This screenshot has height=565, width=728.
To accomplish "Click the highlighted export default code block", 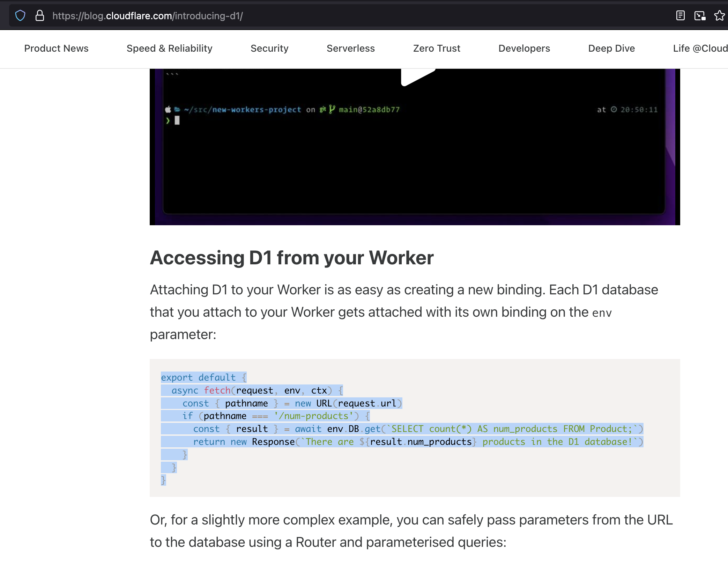I will (203, 377).
